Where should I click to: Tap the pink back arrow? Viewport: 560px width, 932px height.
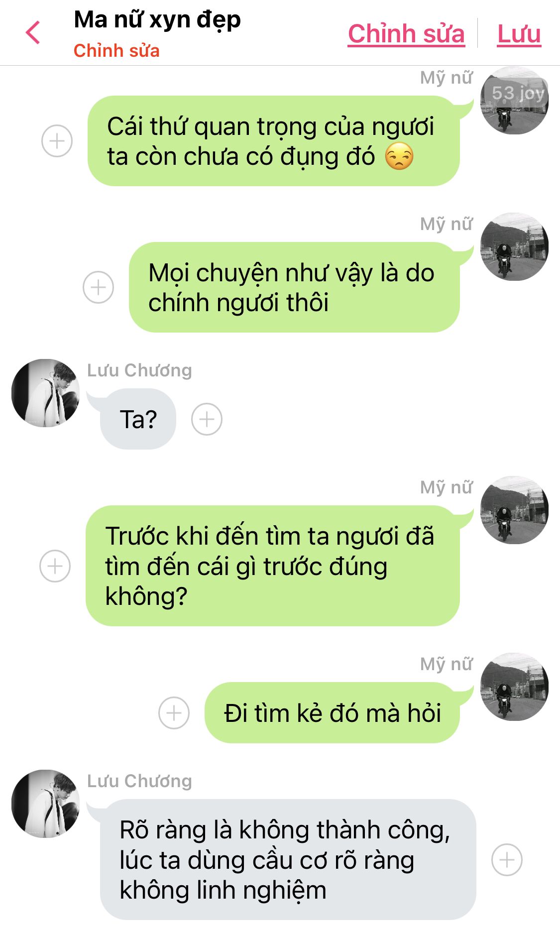coord(33,33)
